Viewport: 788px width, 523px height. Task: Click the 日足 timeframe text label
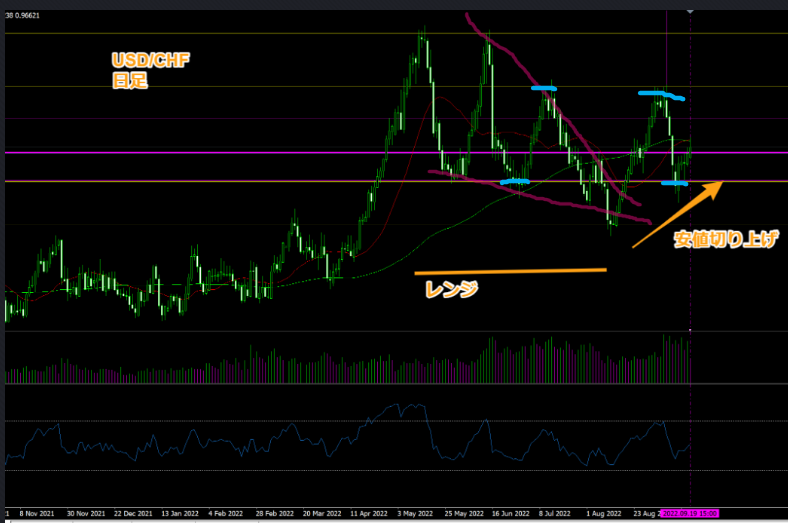point(130,82)
